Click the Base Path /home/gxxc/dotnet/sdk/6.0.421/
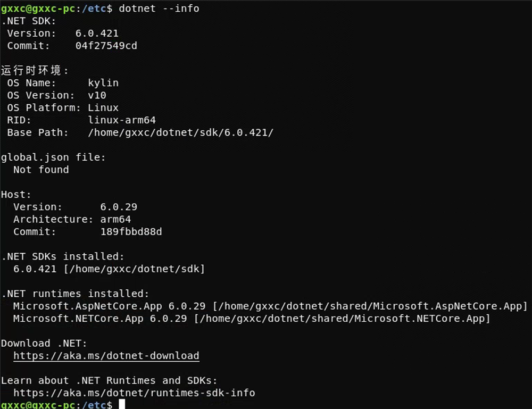Image resolution: width=532 pixels, height=409 pixels. tap(180, 132)
